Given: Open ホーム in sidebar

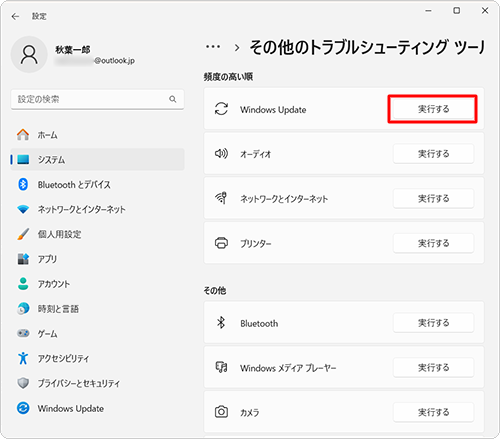Looking at the screenshot, I should click(x=97, y=135).
